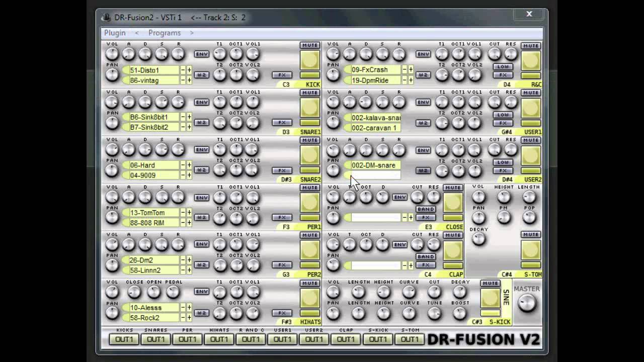Mute the SNARE2 channel
The height and width of the screenshot is (362, 644).
click(x=310, y=140)
